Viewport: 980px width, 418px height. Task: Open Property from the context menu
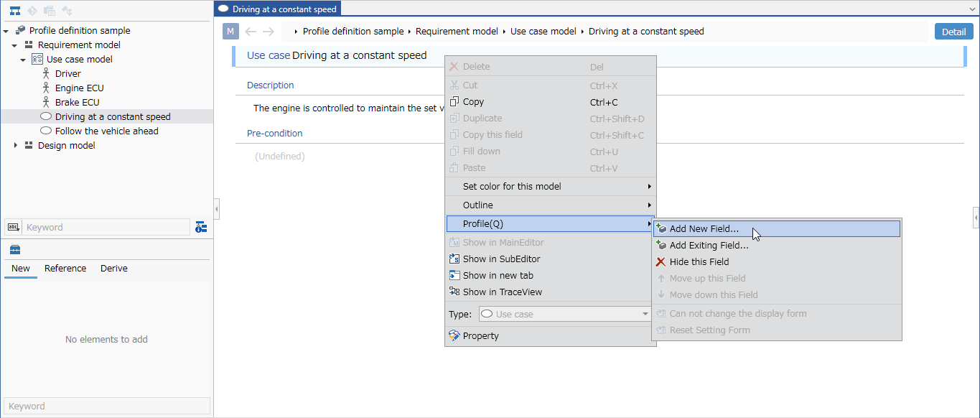tap(551, 335)
